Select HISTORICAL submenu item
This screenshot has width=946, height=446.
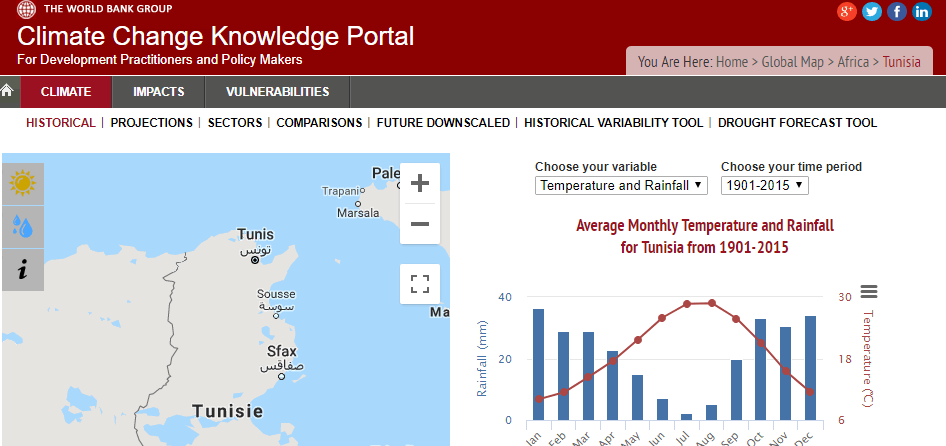click(61, 123)
